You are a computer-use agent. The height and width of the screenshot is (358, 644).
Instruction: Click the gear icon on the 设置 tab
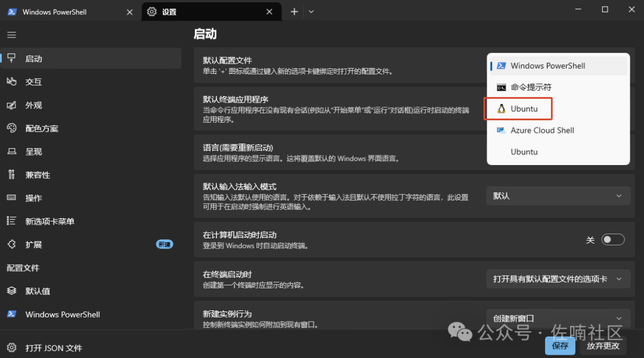pos(152,12)
